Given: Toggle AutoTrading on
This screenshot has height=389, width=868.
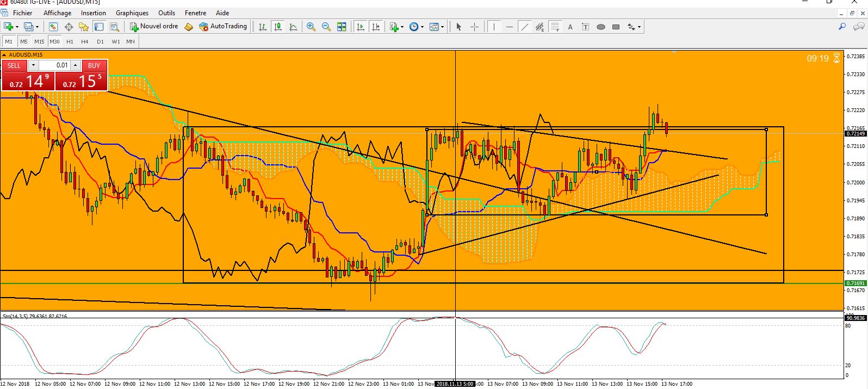Looking at the screenshot, I should [223, 26].
